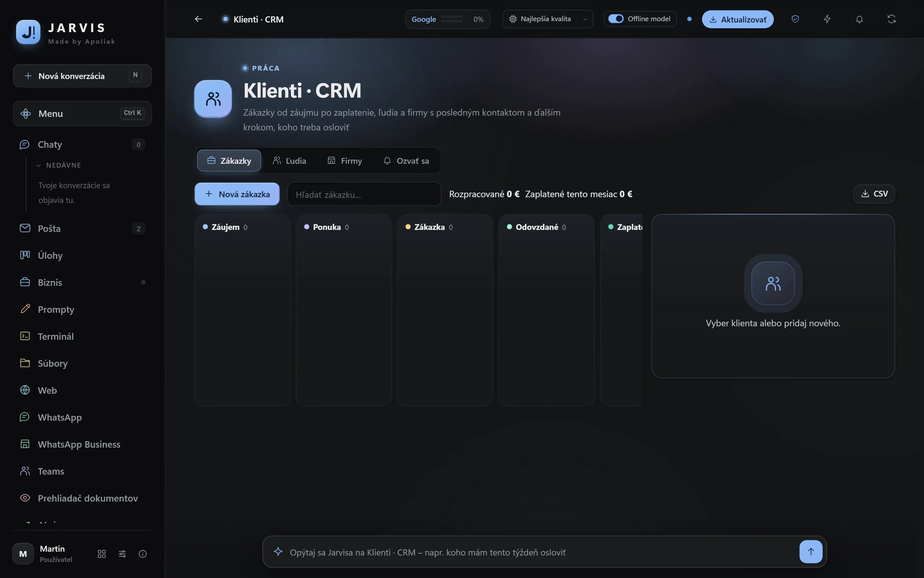Export via the CSV button
Image resolution: width=924 pixels, height=578 pixels.
pos(874,194)
